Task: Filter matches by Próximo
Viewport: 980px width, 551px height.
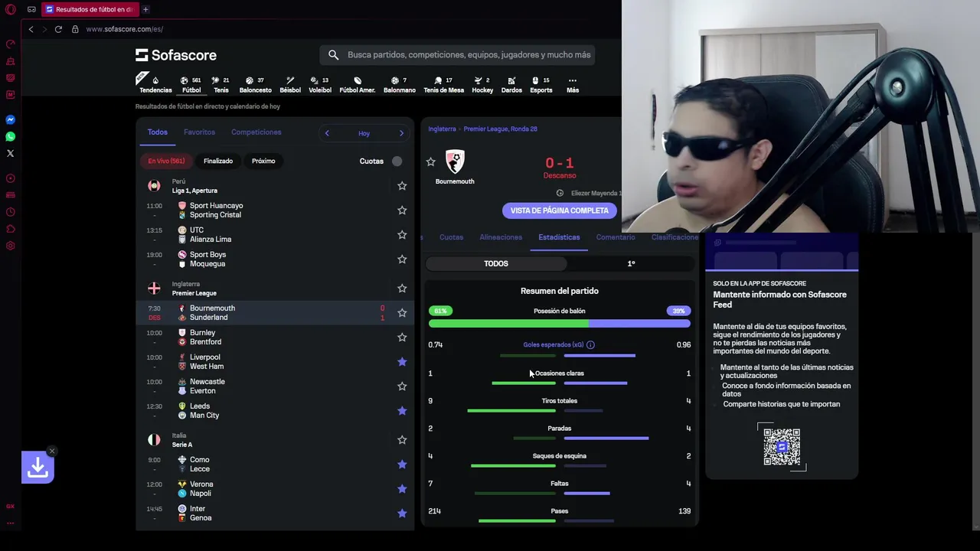Action: point(263,161)
